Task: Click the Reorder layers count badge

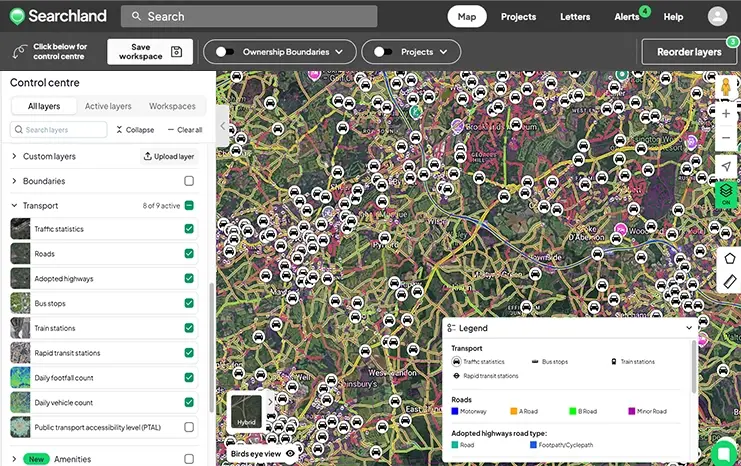Action: [x=732, y=42]
